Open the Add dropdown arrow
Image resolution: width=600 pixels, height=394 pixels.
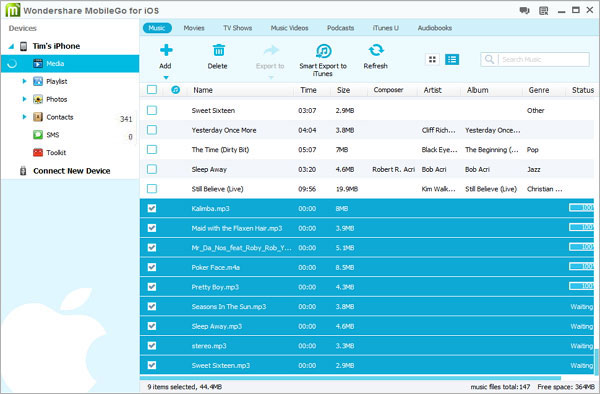(166, 78)
